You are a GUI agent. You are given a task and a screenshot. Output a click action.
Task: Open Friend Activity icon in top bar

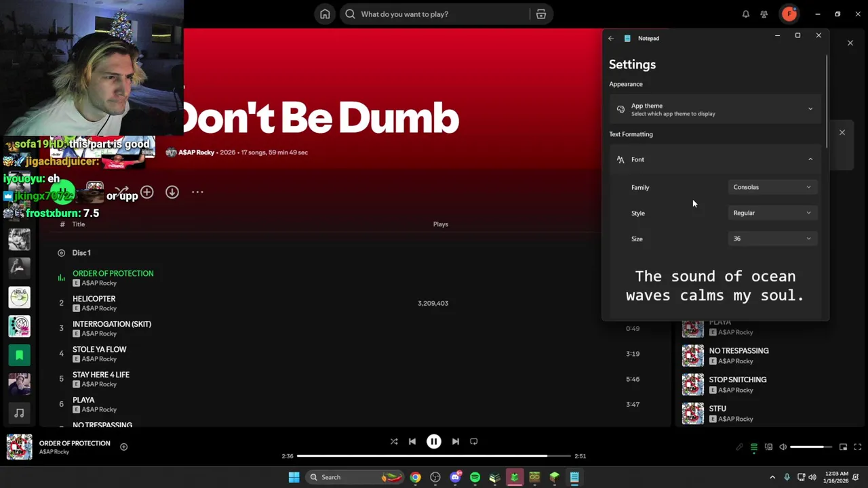pyautogui.click(x=764, y=14)
